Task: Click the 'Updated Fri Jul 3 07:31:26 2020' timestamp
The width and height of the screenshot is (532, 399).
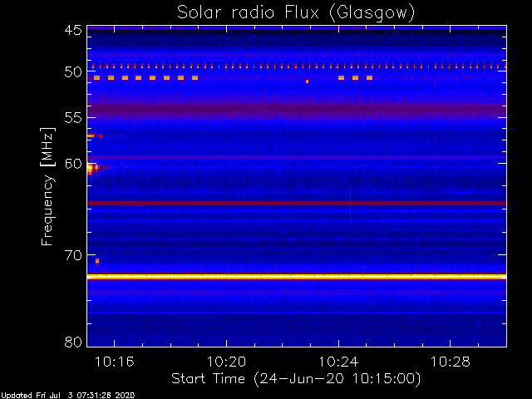Action: [x=68, y=396]
